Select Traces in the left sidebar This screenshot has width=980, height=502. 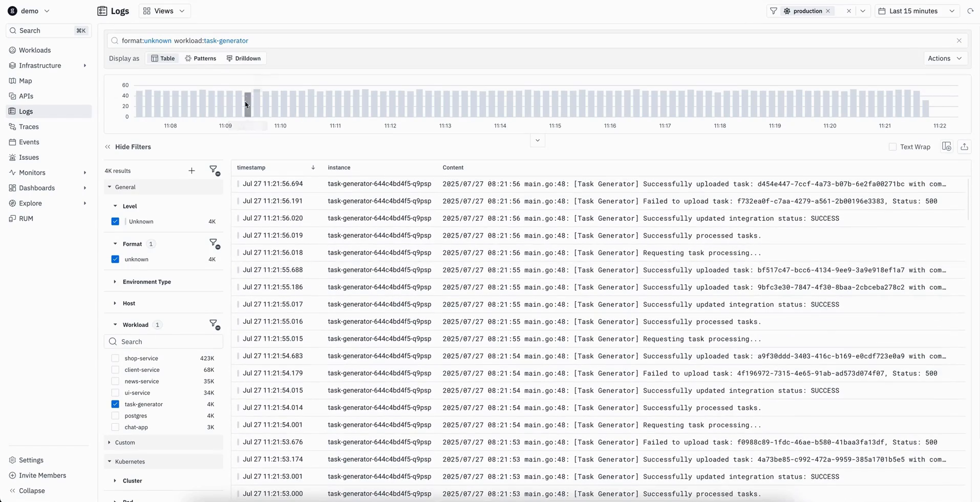(30, 127)
